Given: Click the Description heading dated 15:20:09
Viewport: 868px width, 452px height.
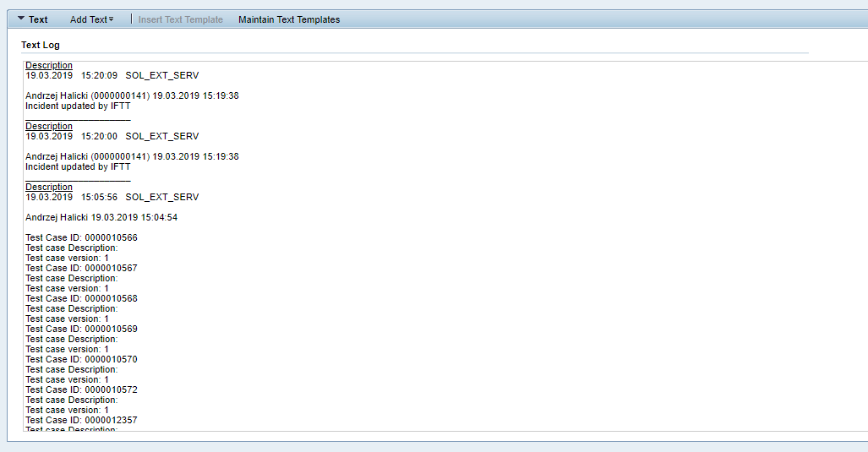Looking at the screenshot, I should click(49, 65).
